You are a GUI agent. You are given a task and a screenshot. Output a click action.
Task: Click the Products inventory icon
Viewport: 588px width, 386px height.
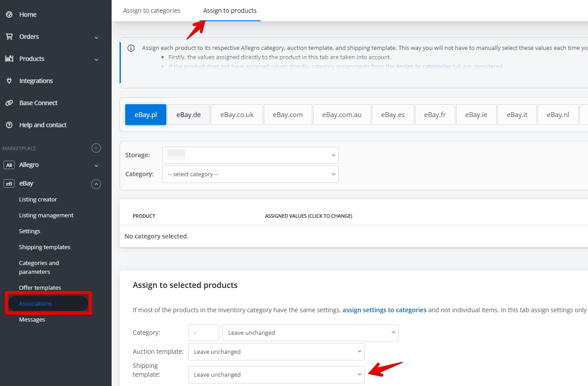9,59
